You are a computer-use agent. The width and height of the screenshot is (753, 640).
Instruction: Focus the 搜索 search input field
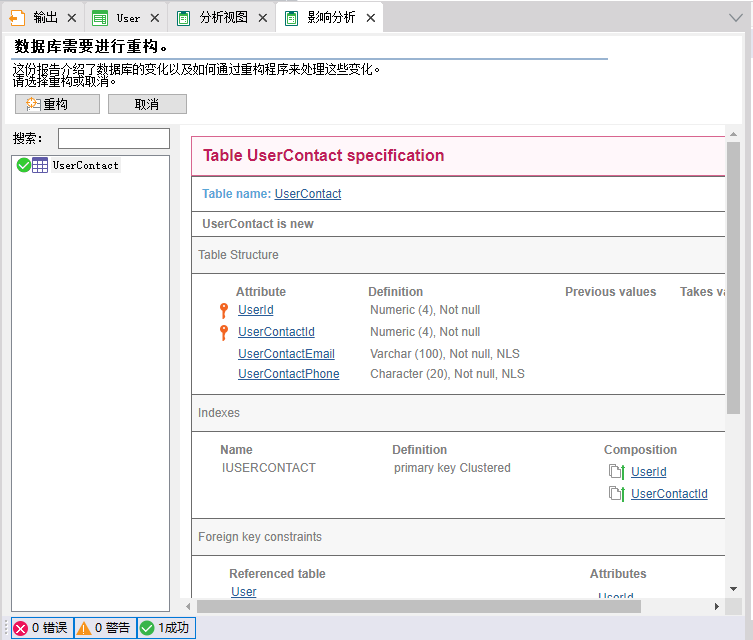click(114, 138)
